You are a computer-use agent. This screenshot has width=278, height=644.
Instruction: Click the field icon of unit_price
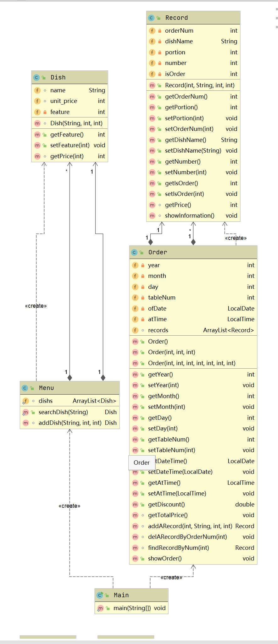pyautogui.click(x=37, y=101)
